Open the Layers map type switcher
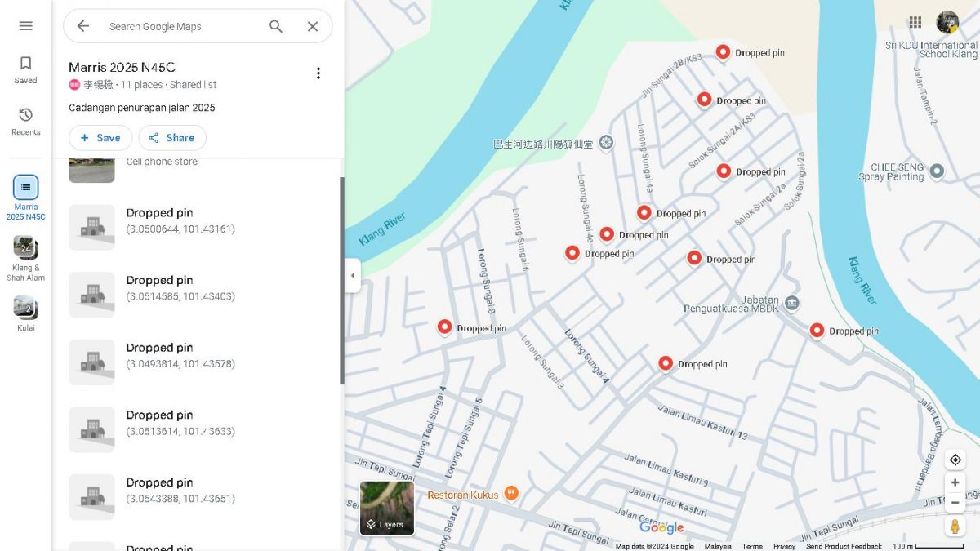 coord(387,508)
